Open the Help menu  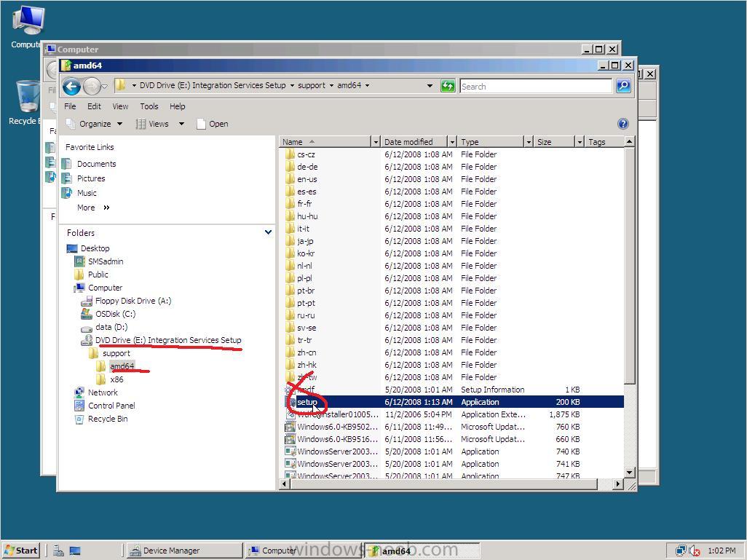pyautogui.click(x=177, y=106)
